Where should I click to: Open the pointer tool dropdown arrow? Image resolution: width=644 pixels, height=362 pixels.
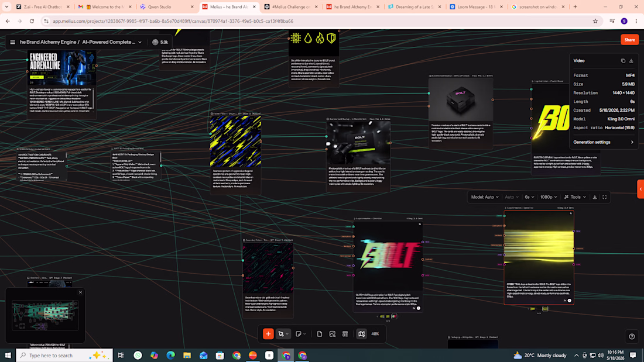[287, 334]
